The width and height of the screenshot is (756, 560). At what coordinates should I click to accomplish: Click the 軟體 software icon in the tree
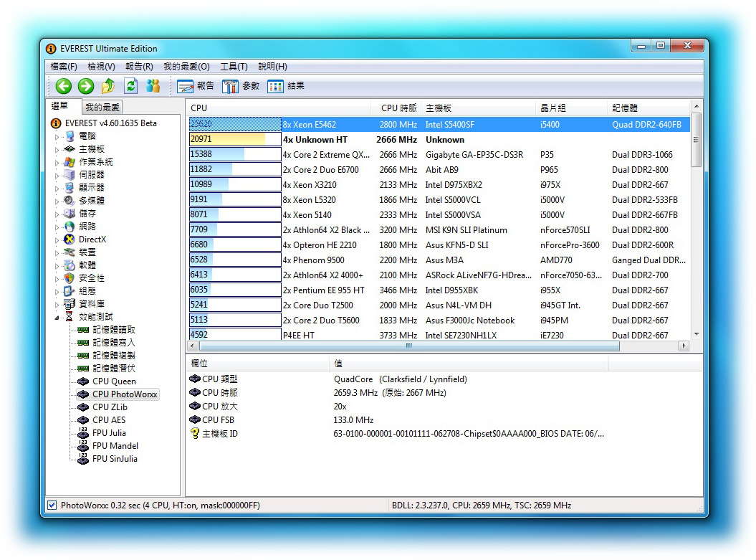pos(70,265)
